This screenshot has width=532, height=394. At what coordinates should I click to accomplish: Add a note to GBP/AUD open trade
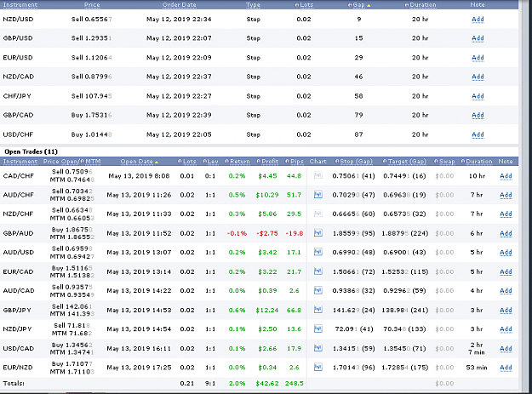pos(506,233)
